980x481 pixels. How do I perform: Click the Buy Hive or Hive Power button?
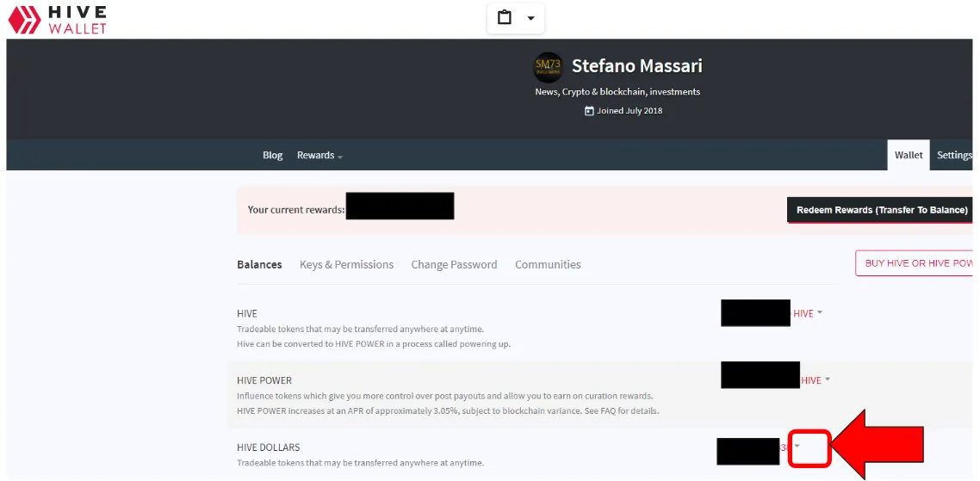pos(915,263)
